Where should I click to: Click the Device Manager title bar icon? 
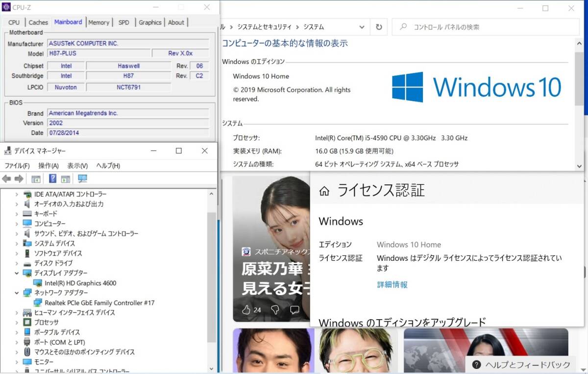[x=7, y=151]
